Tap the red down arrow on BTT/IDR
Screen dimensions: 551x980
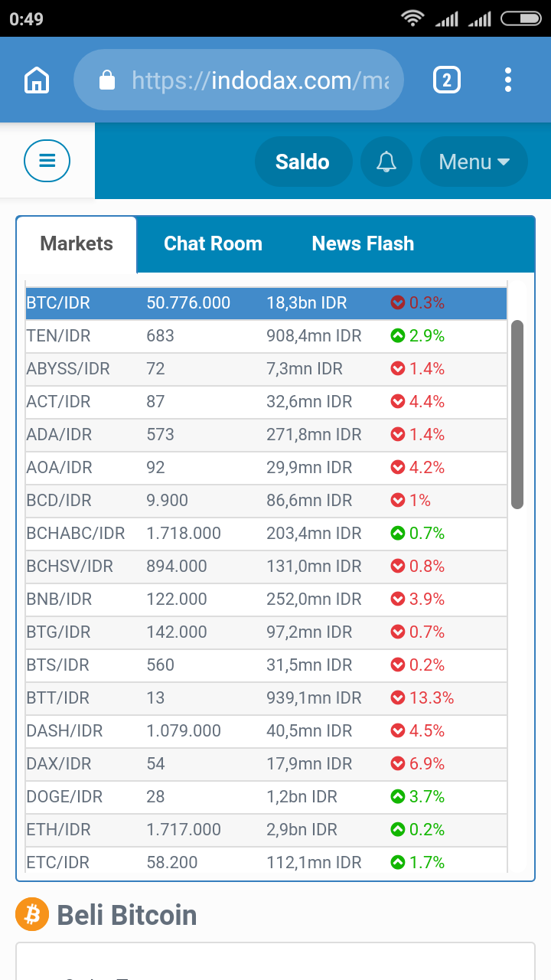coord(397,697)
